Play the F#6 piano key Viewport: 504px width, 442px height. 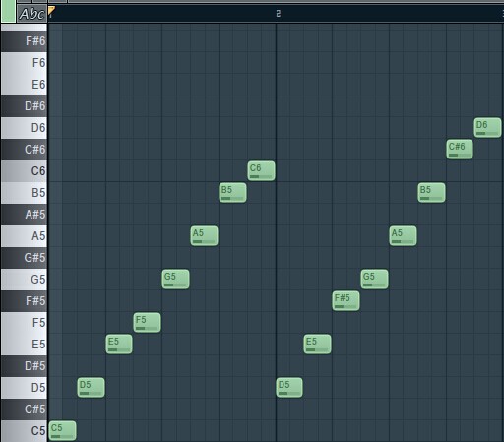click(24, 41)
